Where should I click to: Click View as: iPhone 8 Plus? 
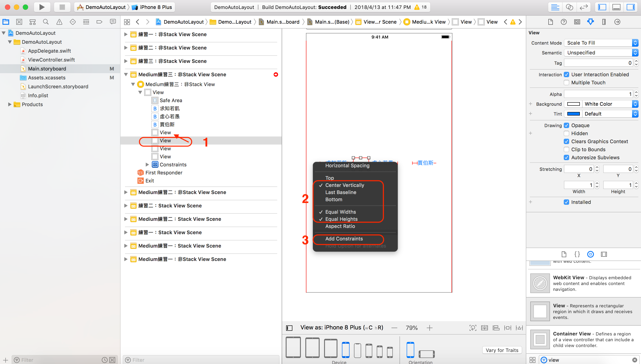[342, 327]
